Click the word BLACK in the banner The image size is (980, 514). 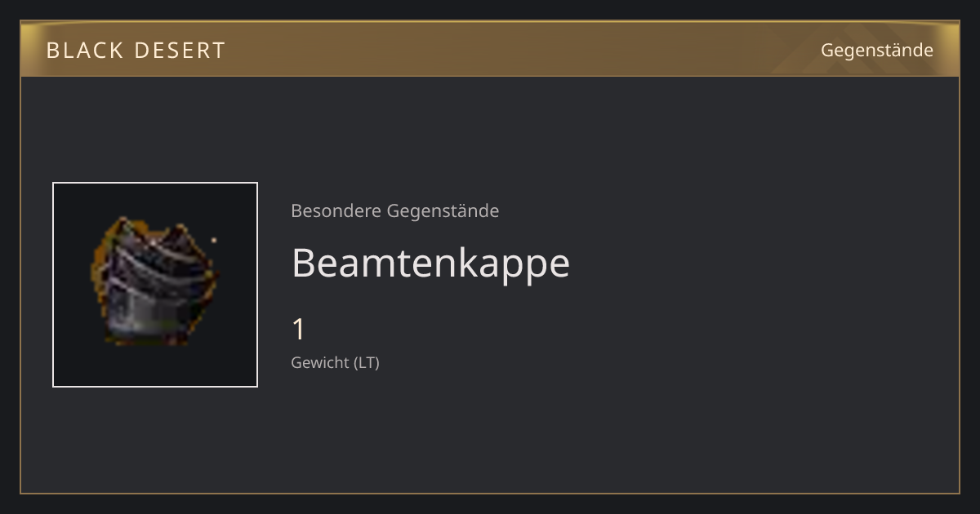pos(84,51)
